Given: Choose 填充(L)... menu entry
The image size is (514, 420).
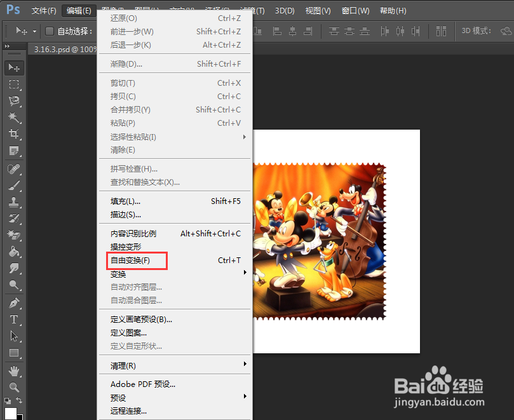Looking at the screenshot, I should pyautogui.click(x=175, y=201).
